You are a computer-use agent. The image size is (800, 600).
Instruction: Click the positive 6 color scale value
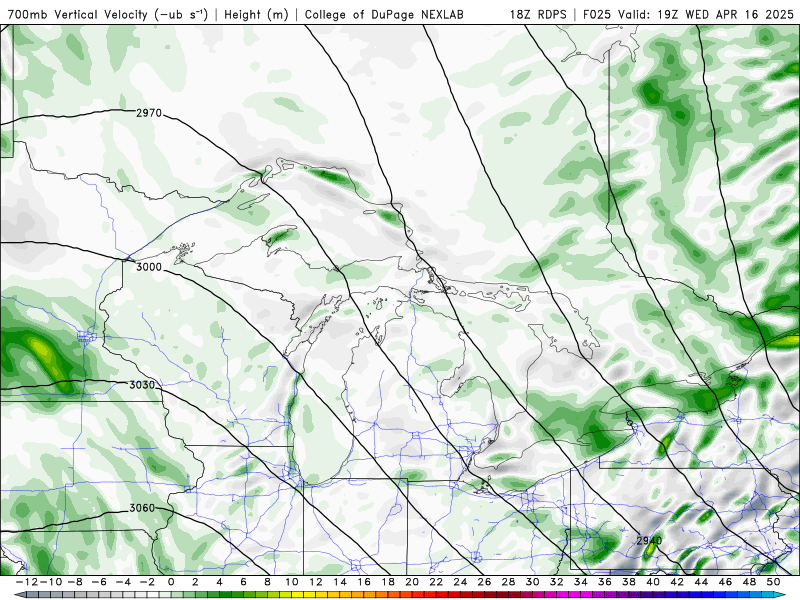243,582
